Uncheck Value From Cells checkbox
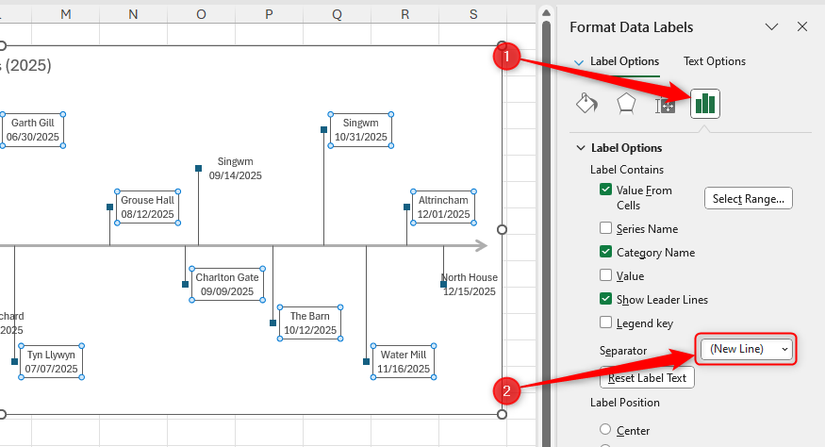825x447 pixels. [606, 189]
